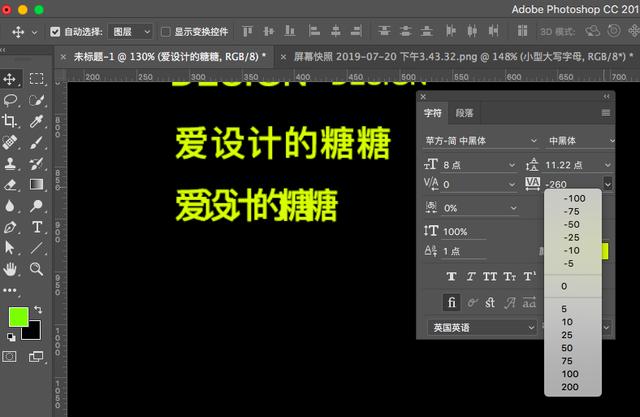The width and height of the screenshot is (640, 417).
Task: Align bottom edges in options bar
Action: click(290, 31)
